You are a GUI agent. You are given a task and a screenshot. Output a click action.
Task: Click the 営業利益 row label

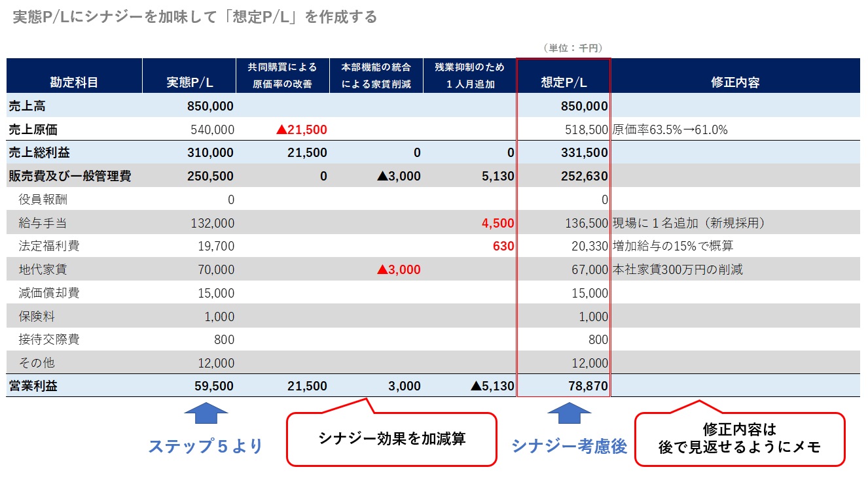33,386
